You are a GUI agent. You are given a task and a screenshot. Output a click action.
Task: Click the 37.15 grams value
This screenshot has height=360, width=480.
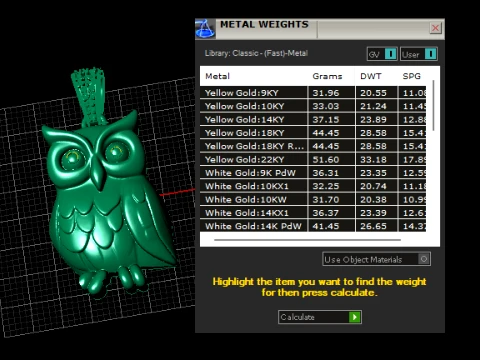pos(326,120)
